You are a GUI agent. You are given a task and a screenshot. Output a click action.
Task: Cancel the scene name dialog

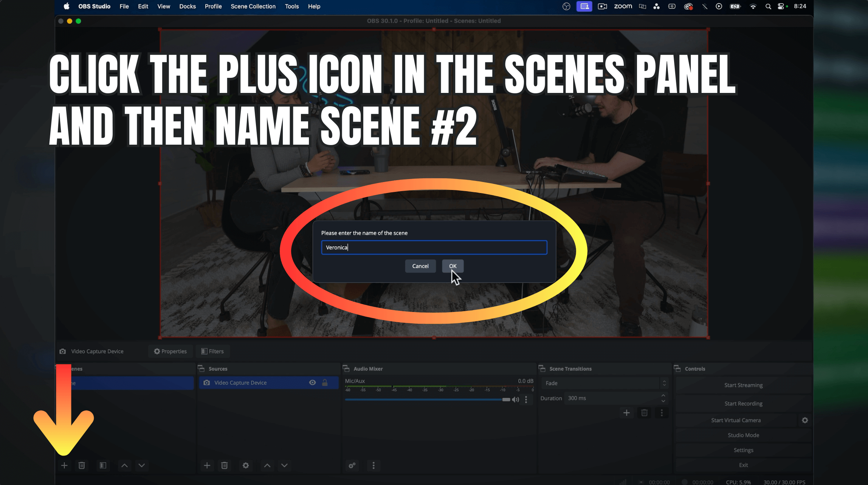(420, 266)
